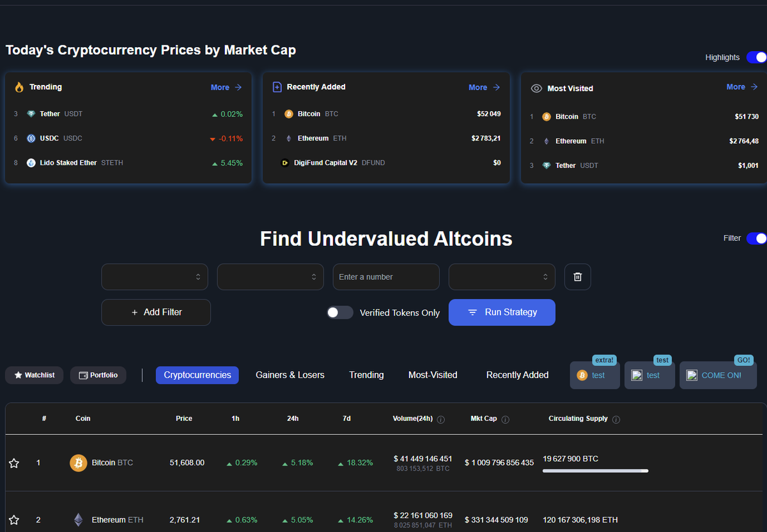Show info icon for Circulating Supply
Screen dimensions: 767x532
[616, 420]
